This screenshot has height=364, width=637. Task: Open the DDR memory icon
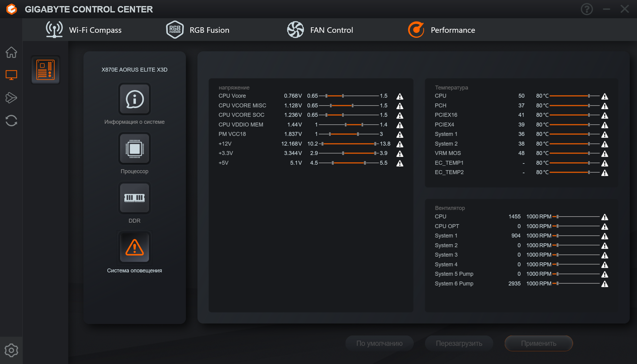[x=134, y=198]
